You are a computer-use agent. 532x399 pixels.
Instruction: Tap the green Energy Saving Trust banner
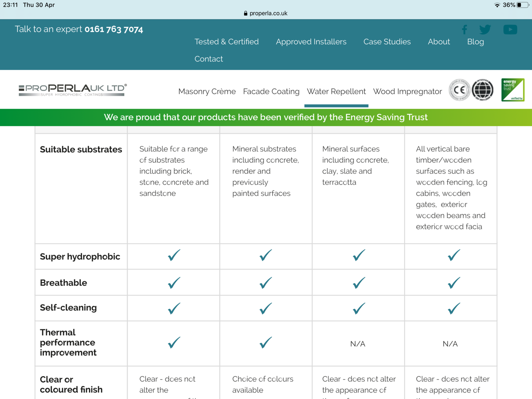(266, 117)
